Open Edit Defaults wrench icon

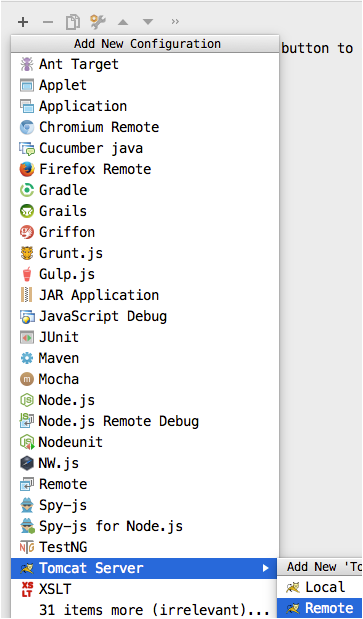(x=98, y=22)
